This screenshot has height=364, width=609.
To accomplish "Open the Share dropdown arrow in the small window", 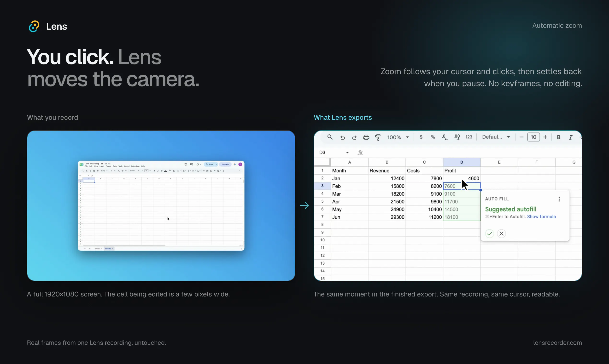I will pos(216,164).
